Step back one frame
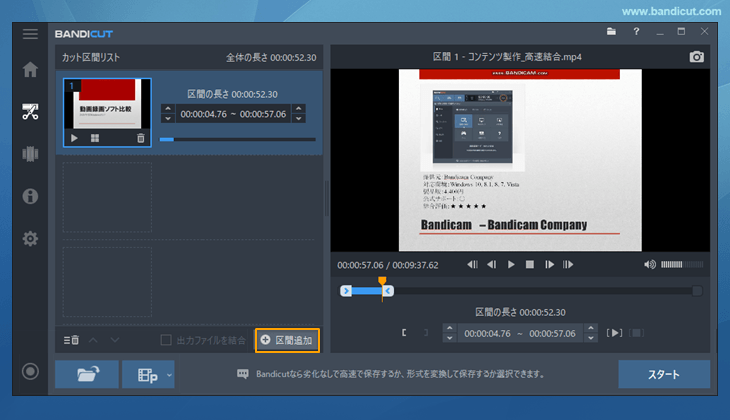Screen dimensions: 730x420 [x=492, y=264]
